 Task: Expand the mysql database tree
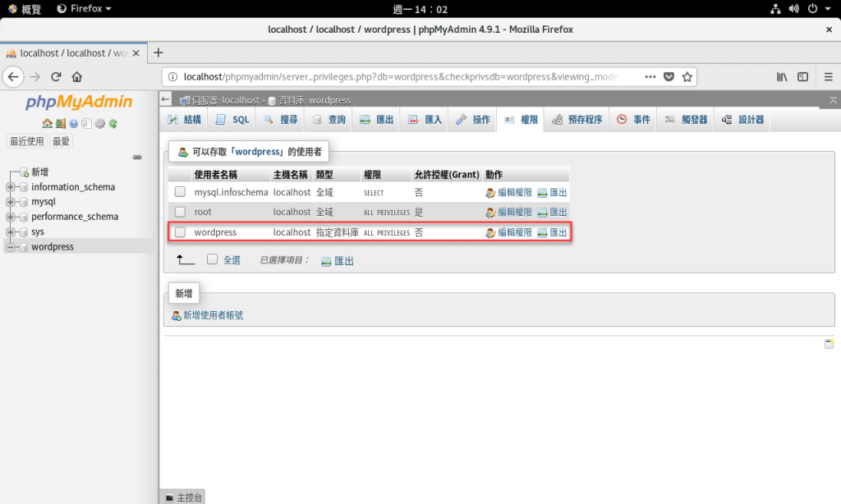(x=10, y=202)
